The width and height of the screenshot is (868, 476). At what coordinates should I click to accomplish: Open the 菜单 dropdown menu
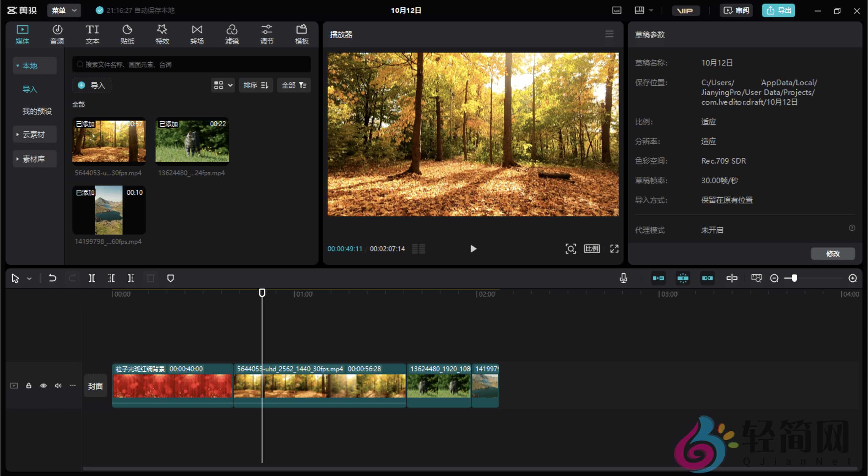pyautogui.click(x=64, y=10)
